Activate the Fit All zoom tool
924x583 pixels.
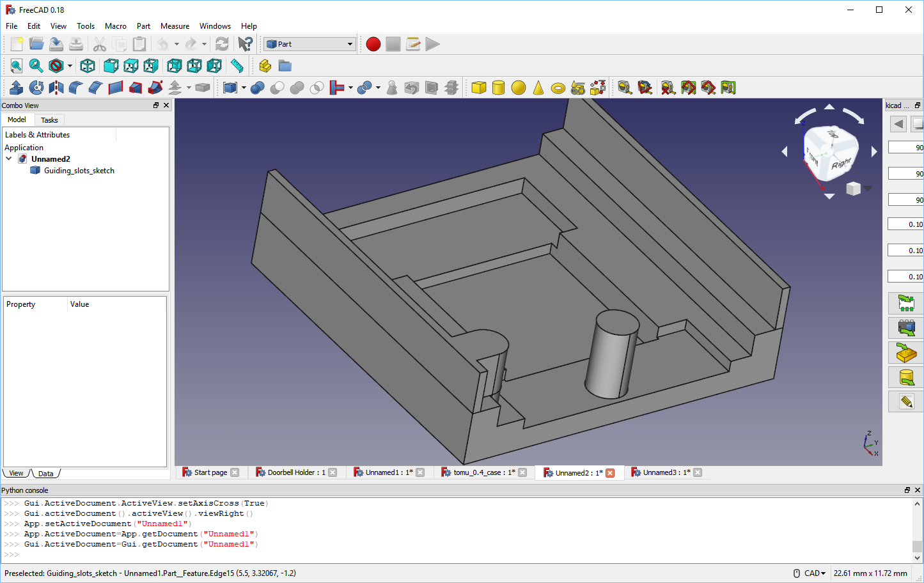tap(15, 65)
